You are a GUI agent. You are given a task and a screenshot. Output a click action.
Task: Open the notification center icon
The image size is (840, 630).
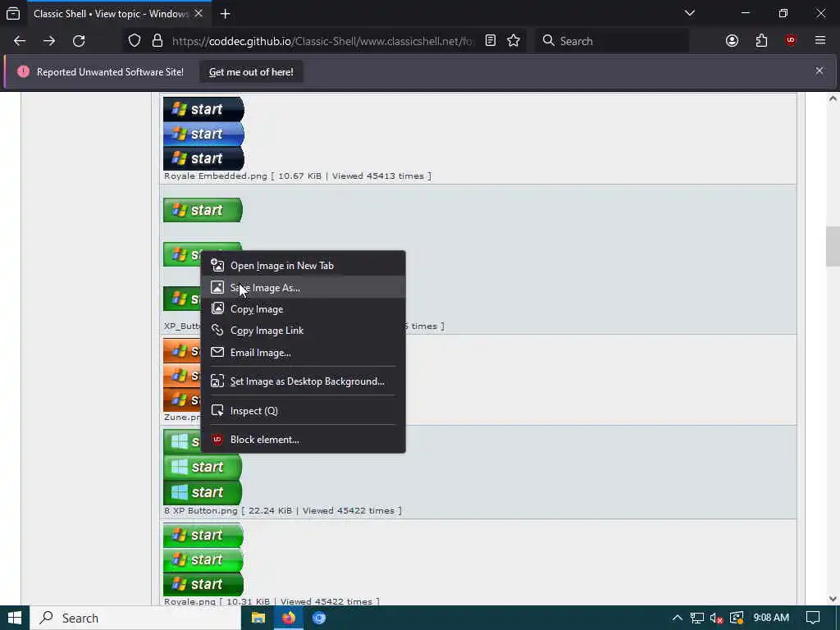pos(813,619)
